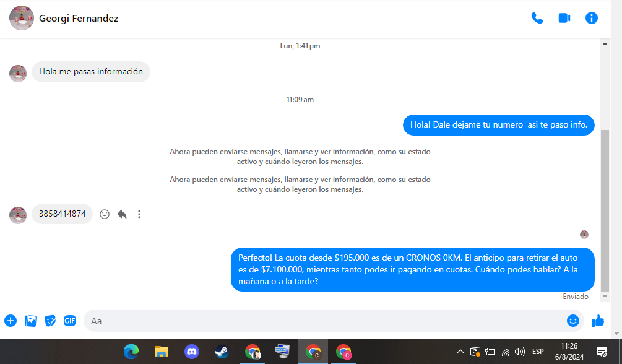Show hidden system tray icons

[x=460, y=352]
